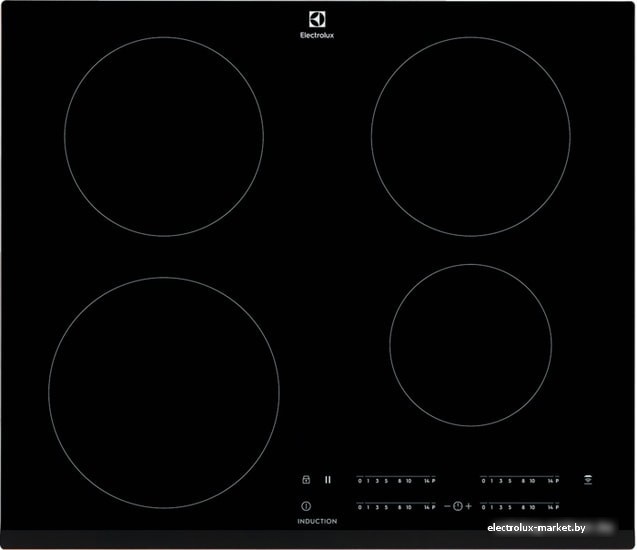
Task: Click the rear-right cooking zone circle
Action: [x=471, y=136]
